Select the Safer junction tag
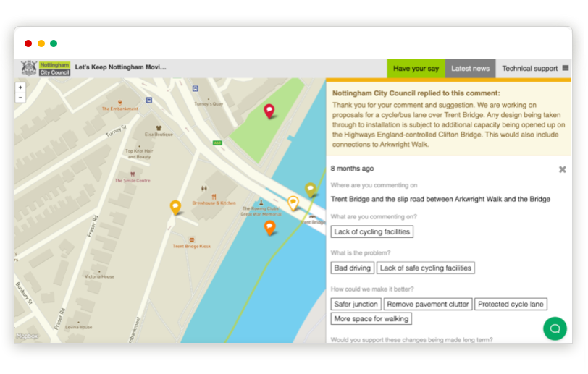This screenshot has width=588, height=374. click(356, 304)
